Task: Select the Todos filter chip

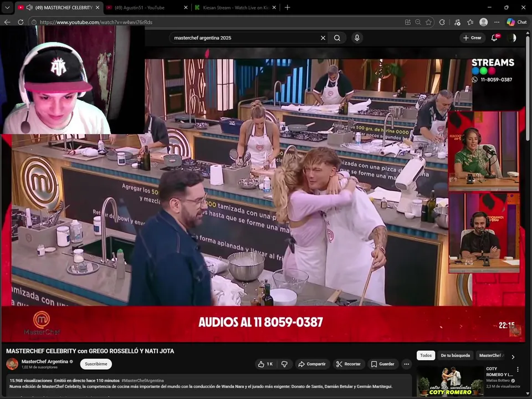Action: (426, 355)
